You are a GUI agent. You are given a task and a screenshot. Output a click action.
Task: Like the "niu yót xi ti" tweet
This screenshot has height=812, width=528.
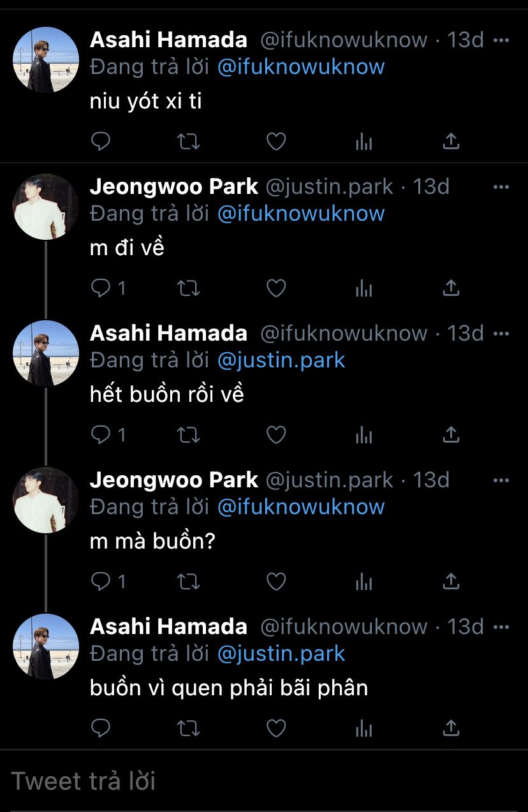point(275,142)
